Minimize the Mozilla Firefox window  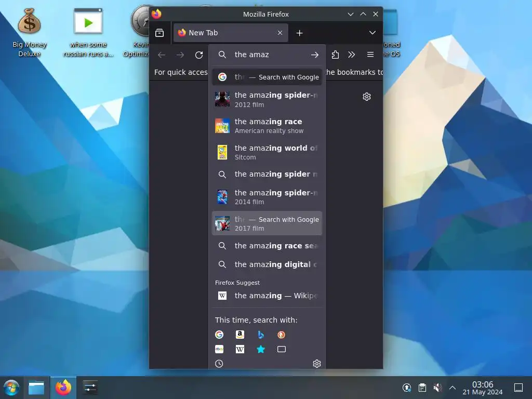(x=351, y=14)
